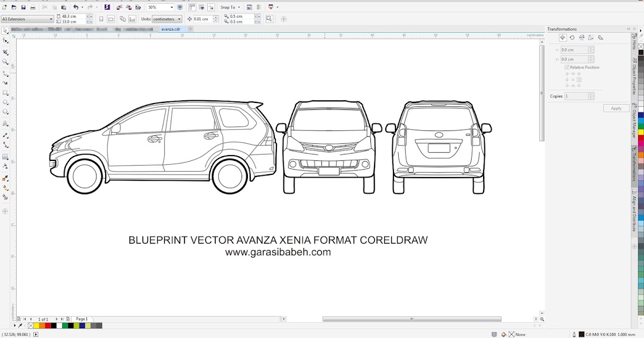Select the Ellipse tool
Image resolution: width=644 pixels, height=338 pixels.
pos(5,102)
